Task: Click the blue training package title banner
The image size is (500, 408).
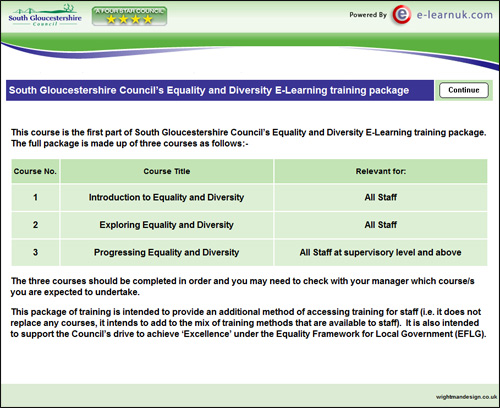Action: coord(220,90)
